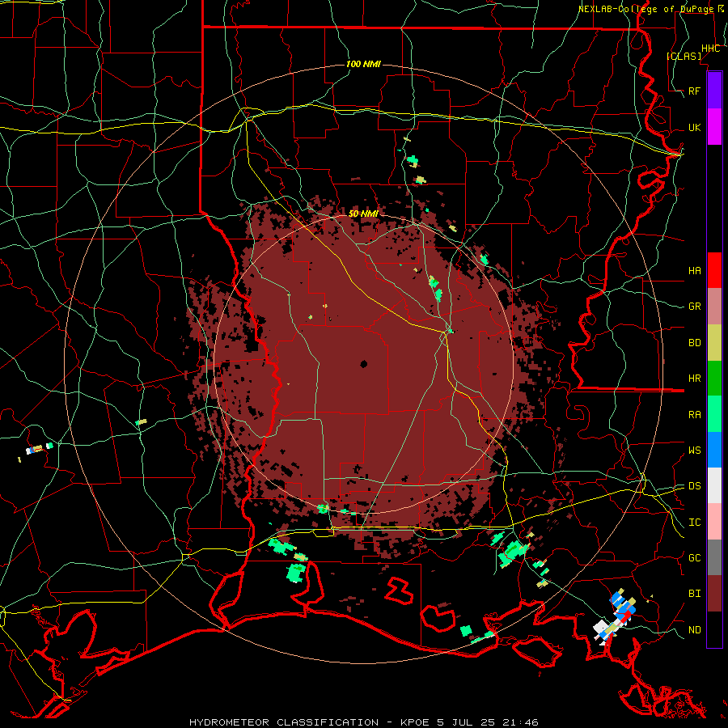Click the black radar site dot at center
The width and height of the screenshot is (728, 728).
coord(363,364)
